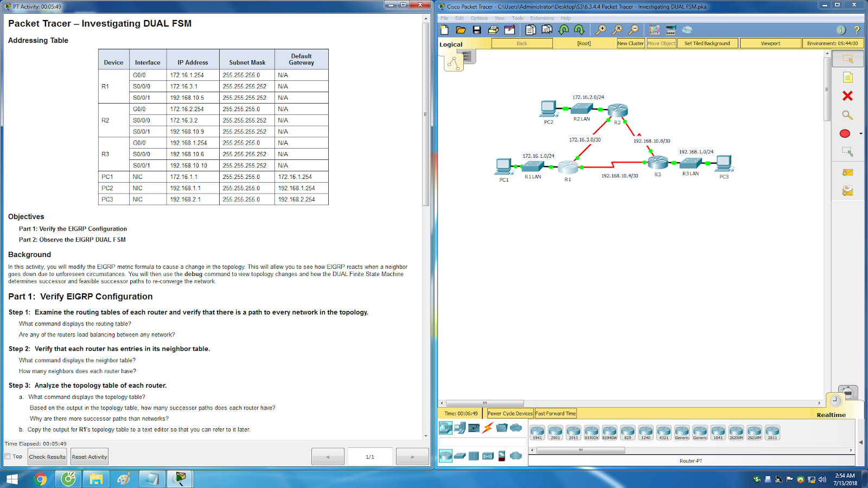Click the Viewport button
Viewport: 868px width, 488px height.
(x=770, y=43)
